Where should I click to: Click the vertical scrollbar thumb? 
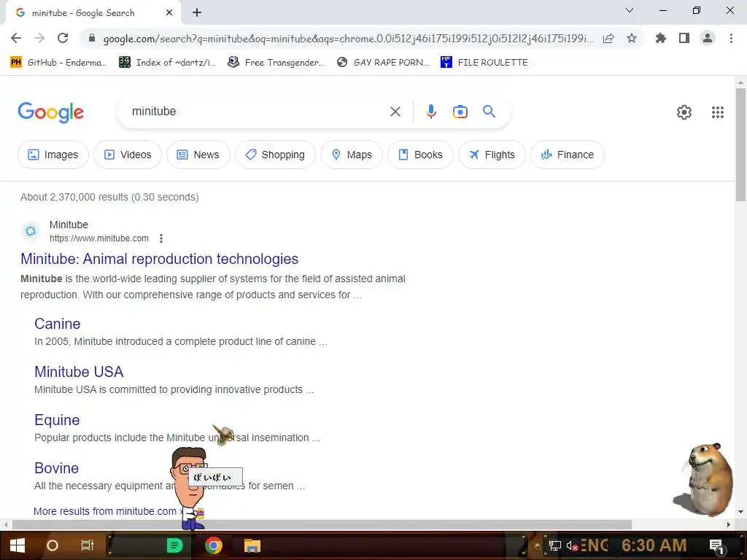[740, 144]
